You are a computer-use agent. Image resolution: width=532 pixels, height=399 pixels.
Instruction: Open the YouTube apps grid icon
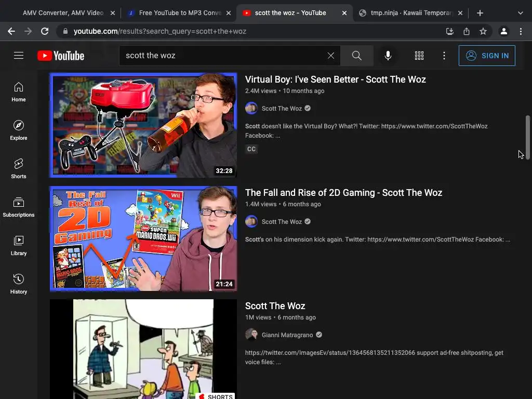(419, 56)
